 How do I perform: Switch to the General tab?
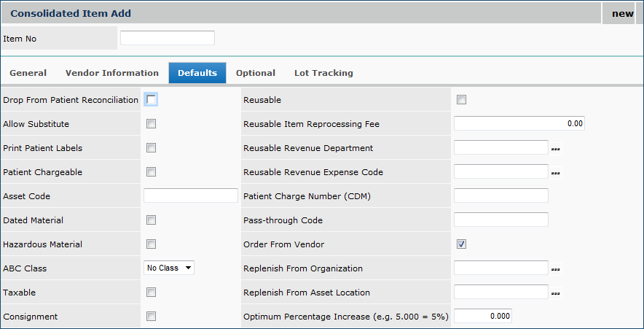(x=28, y=73)
